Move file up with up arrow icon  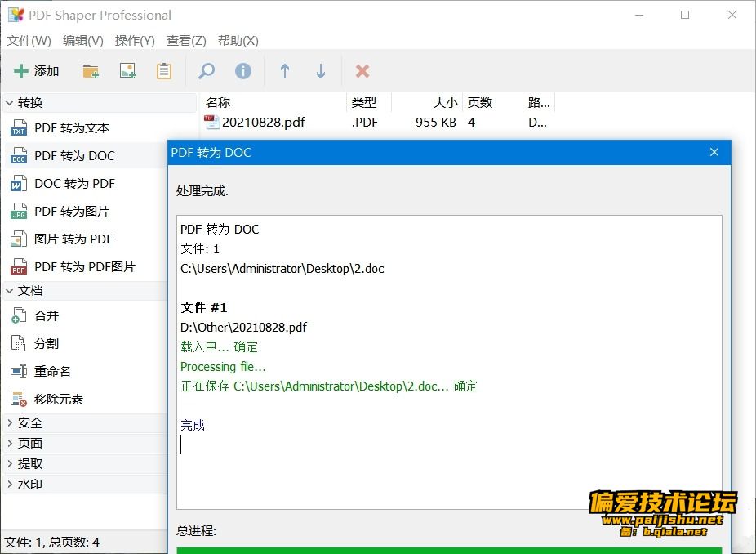[x=285, y=71]
